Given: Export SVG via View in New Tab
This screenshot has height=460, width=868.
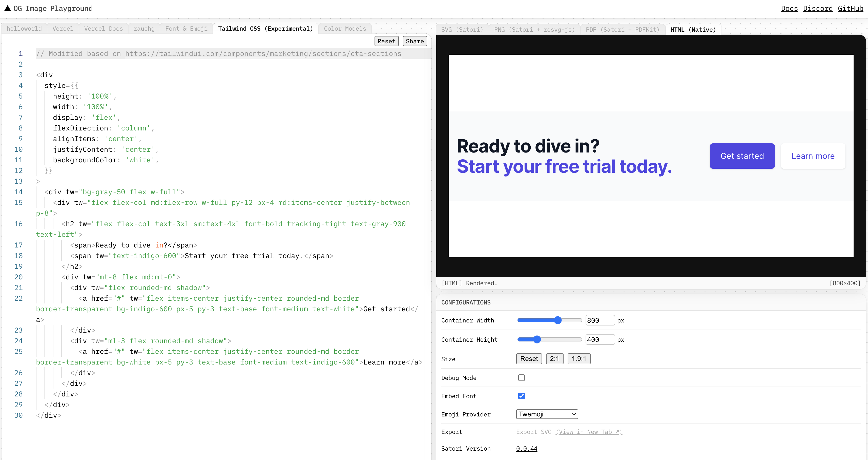Looking at the screenshot, I should tap(589, 432).
